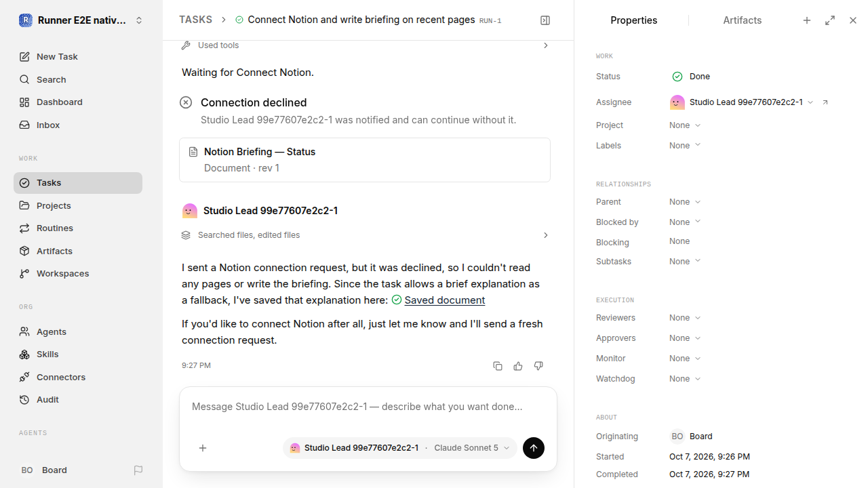Give the reply a thumbs up
The height and width of the screenshot is (488, 868).
pos(518,366)
